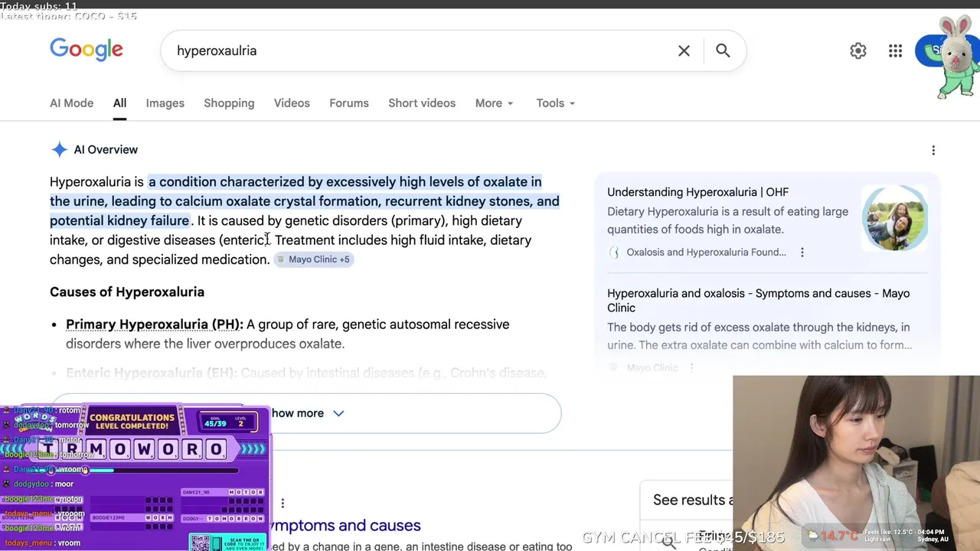Switch to Images tab

coord(165,103)
